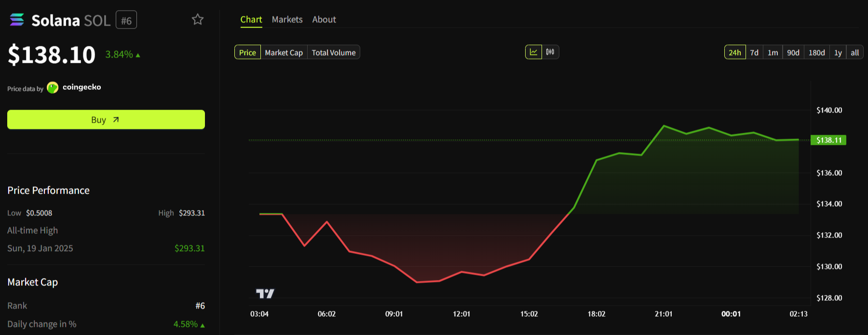Click the current price label $138.11 on axis
This screenshot has height=335, width=868.
coord(828,140)
